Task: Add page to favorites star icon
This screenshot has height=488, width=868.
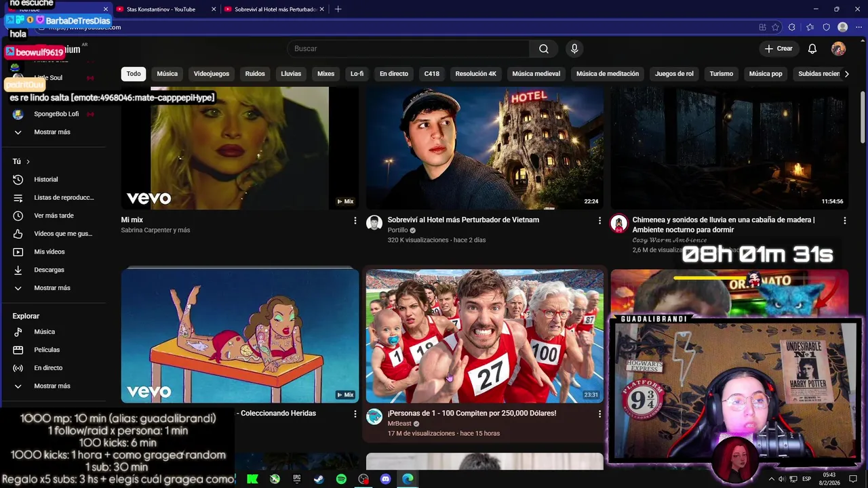Action: click(x=776, y=27)
